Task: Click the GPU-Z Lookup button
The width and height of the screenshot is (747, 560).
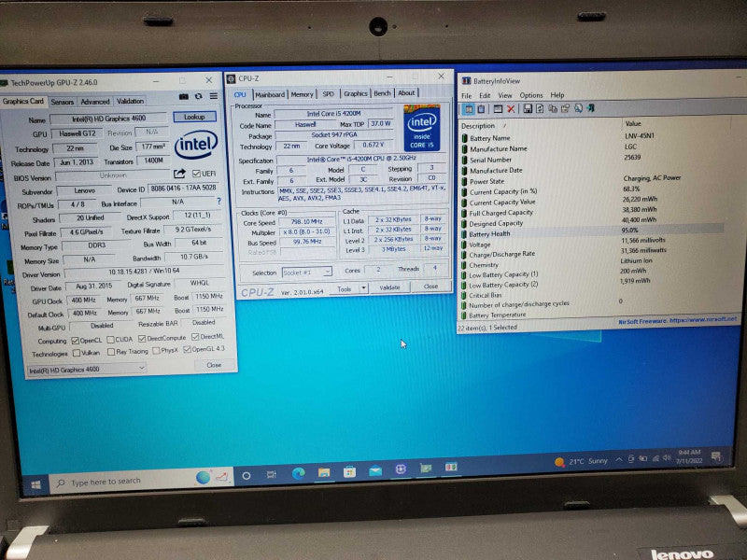Action: (x=194, y=117)
